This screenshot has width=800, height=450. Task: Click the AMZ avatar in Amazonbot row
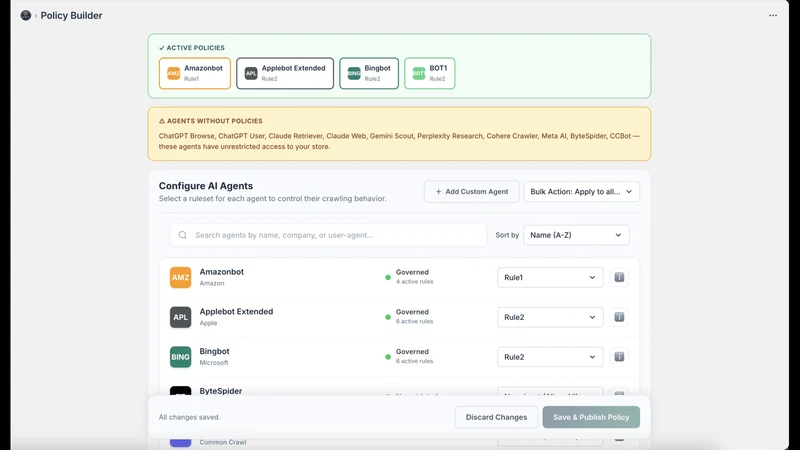181,278
